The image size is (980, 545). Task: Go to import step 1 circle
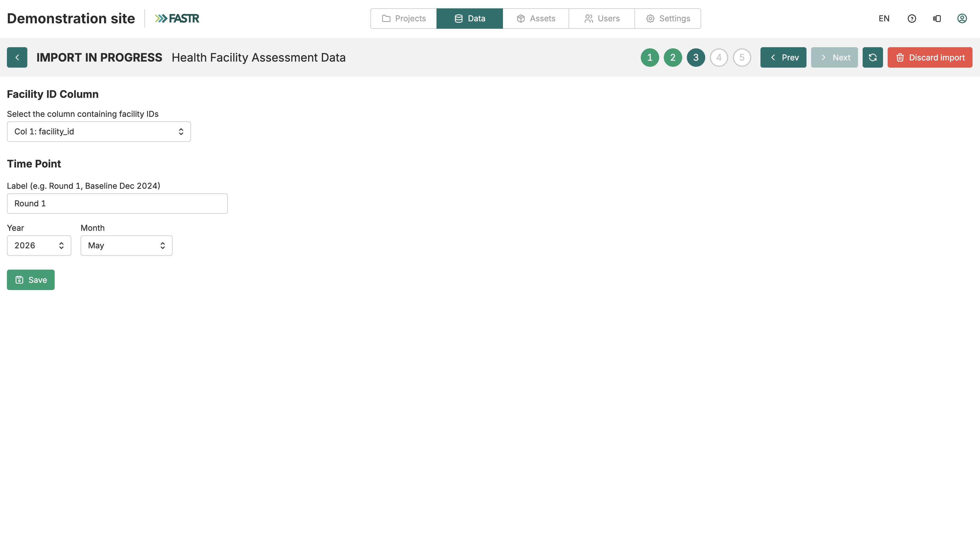coord(650,58)
